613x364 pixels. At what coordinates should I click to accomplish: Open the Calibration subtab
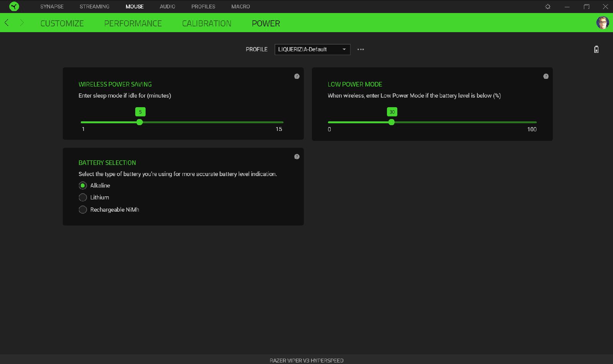point(207,23)
